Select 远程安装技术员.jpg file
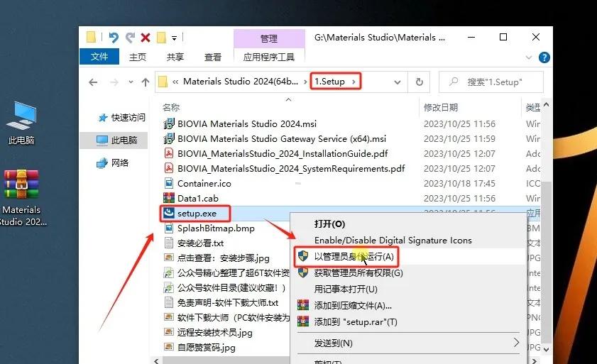This screenshot has width=597, height=364. [x=215, y=332]
